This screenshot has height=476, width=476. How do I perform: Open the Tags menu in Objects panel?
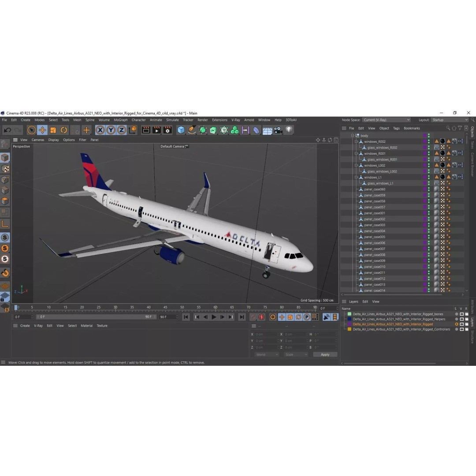pos(396,128)
